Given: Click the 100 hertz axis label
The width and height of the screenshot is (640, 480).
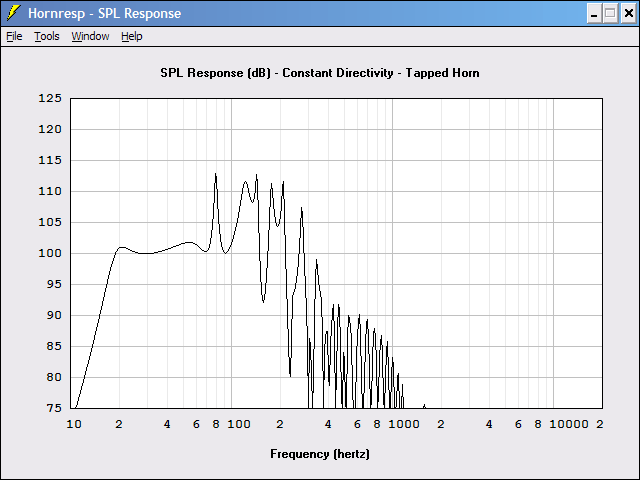Looking at the screenshot, I should click(x=239, y=424).
